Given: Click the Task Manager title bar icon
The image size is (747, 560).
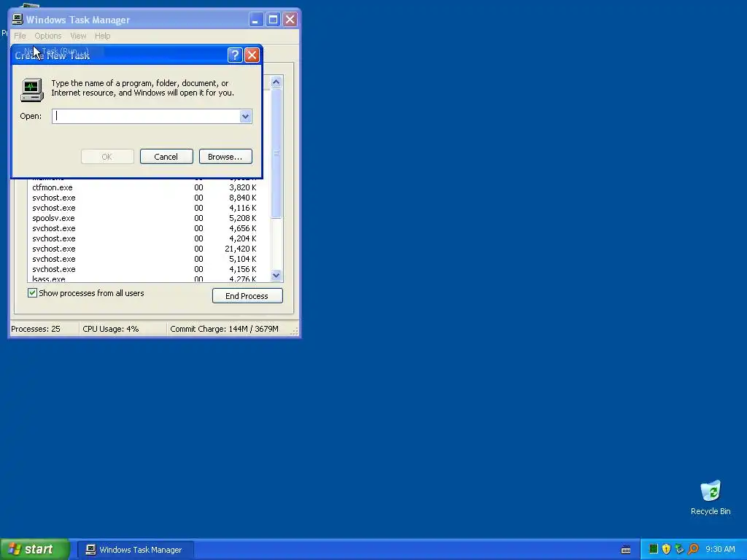Looking at the screenshot, I should point(18,20).
